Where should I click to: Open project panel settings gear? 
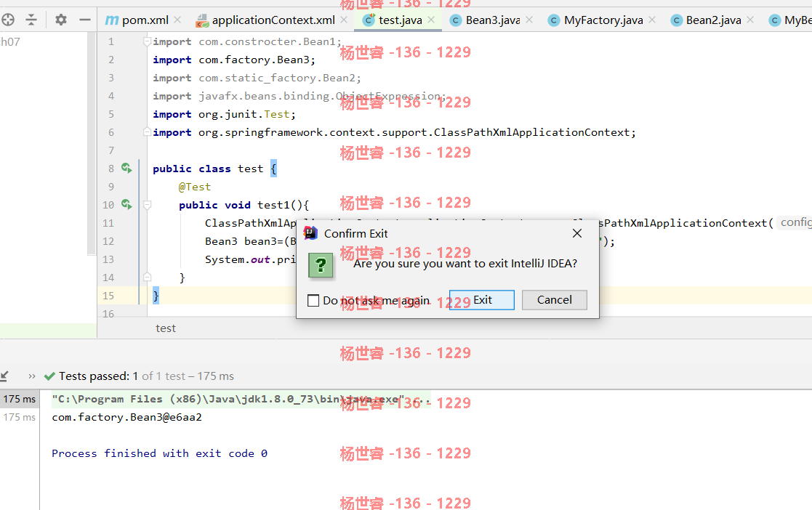pyautogui.click(x=61, y=20)
